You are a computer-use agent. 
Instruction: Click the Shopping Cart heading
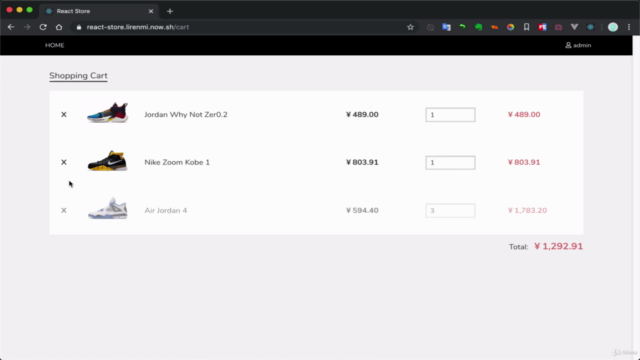click(x=78, y=76)
